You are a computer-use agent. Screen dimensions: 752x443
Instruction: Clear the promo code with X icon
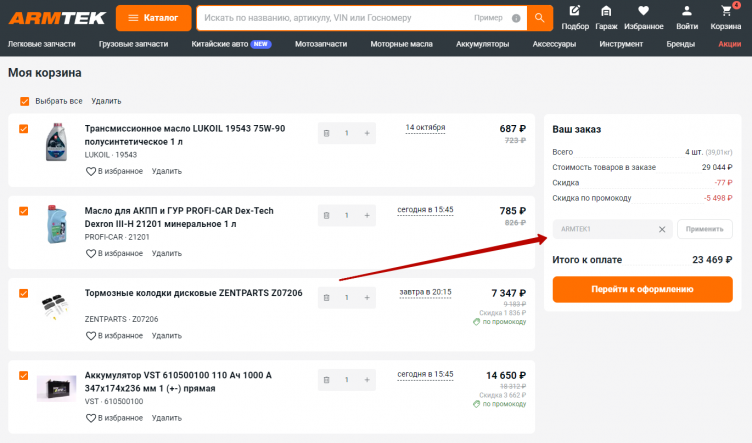(662, 229)
